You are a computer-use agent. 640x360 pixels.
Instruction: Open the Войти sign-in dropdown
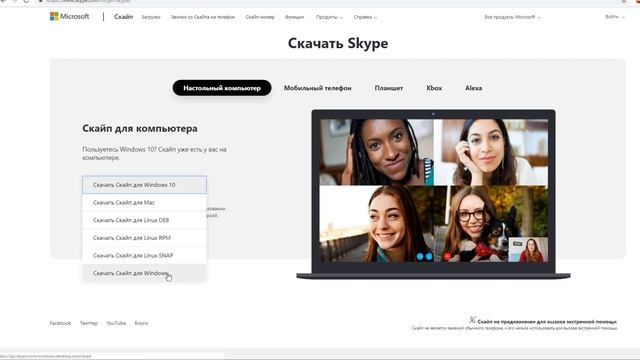tap(615, 17)
